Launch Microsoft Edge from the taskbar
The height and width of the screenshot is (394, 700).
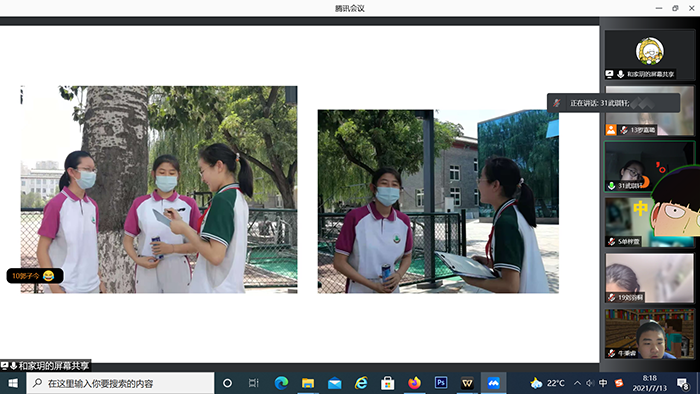(281, 383)
